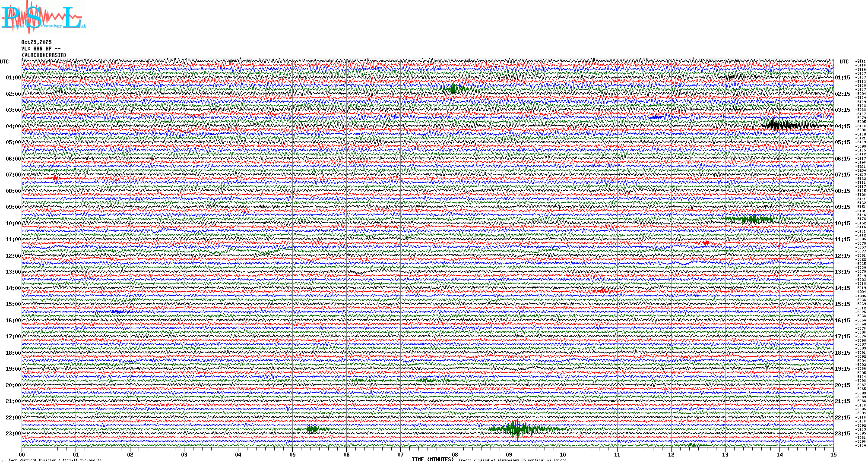868x466 pixels.
Task: Click the VLX HHN HP station text
Action: point(41,49)
